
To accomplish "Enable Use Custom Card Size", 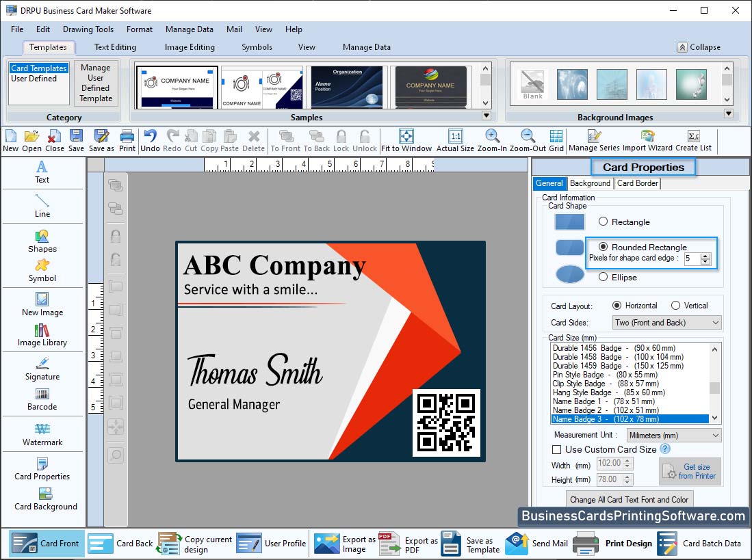I will pyautogui.click(x=557, y=450).
